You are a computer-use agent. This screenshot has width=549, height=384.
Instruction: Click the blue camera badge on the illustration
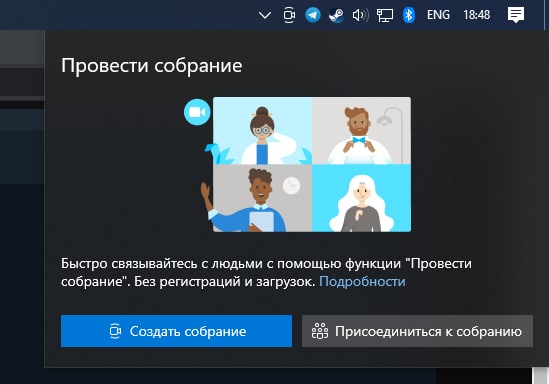(x=197, y=112)
